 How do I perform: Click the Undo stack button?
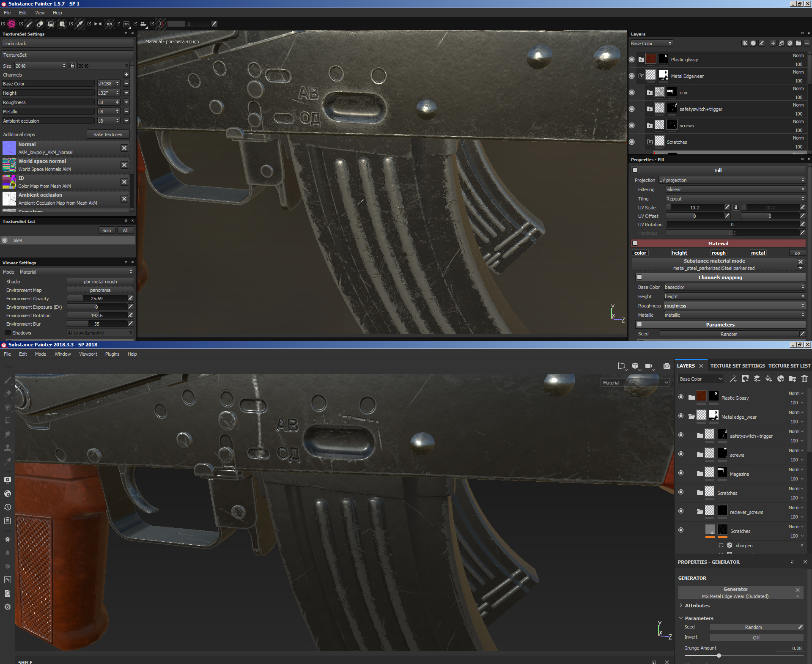(68, 44)
